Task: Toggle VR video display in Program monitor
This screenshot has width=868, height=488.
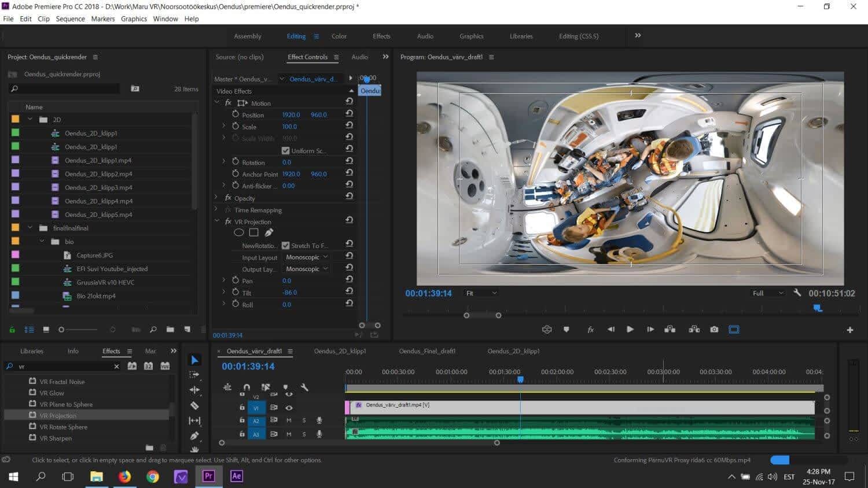Action: [547, 330]
